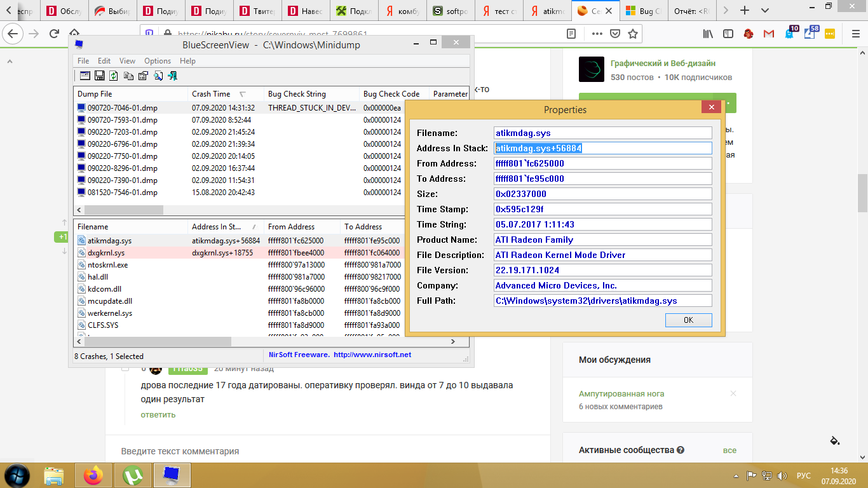Click the volume icon in system tray
Viewport: 868px width, 488px height.
tap(782, 475)
